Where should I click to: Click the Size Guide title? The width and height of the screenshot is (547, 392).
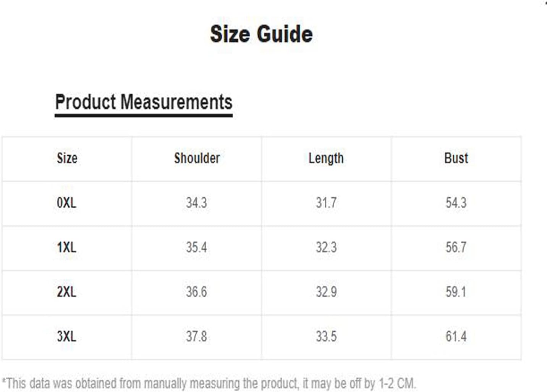[x=261, y=34]
